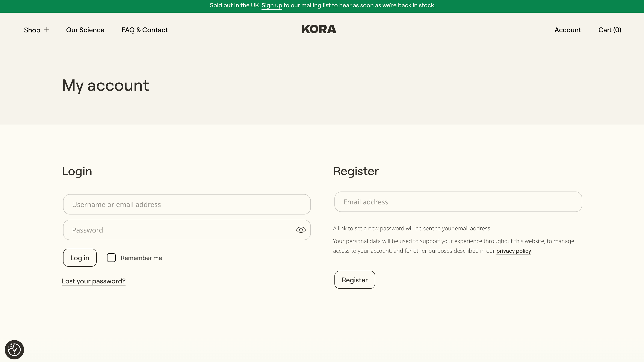
Task: Open the cookie consent preferences icon
Action: click(x=14, y=350)
